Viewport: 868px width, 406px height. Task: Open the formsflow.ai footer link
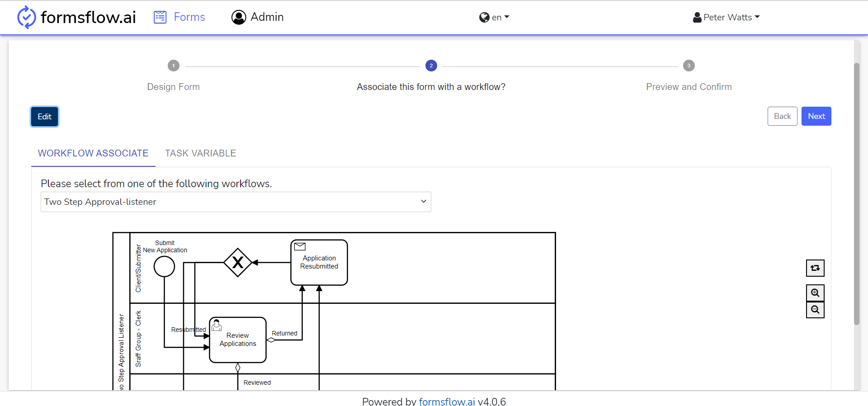(x=447, y=401)
